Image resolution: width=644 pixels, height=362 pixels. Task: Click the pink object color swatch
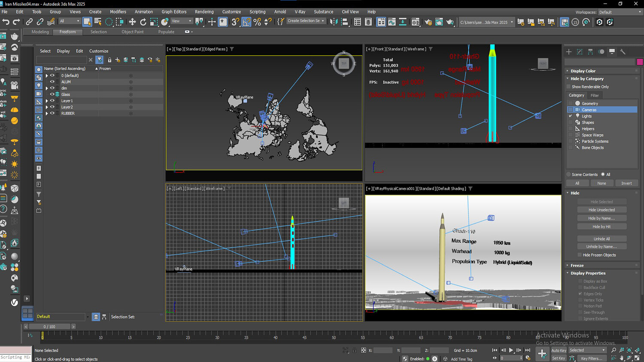tap(640, 62)
